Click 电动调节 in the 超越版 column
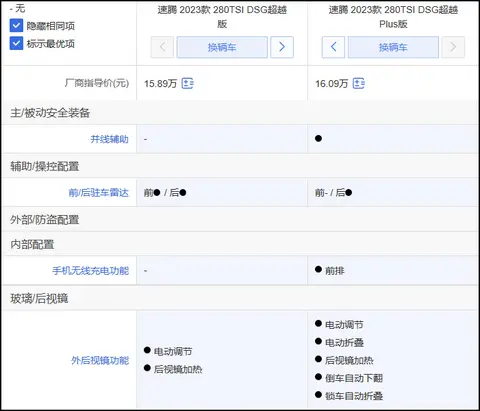This screenshot has height=411, width=480. [173, 351]
